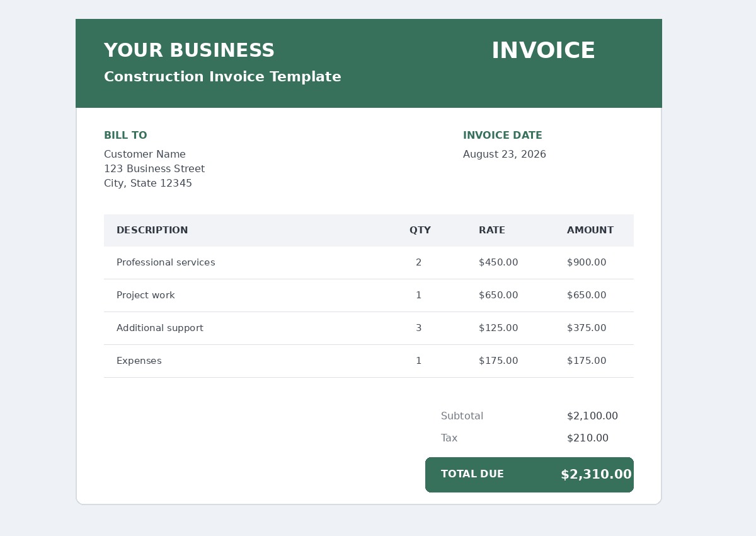Click the $650.00 amount for Project work

point(587,295)
